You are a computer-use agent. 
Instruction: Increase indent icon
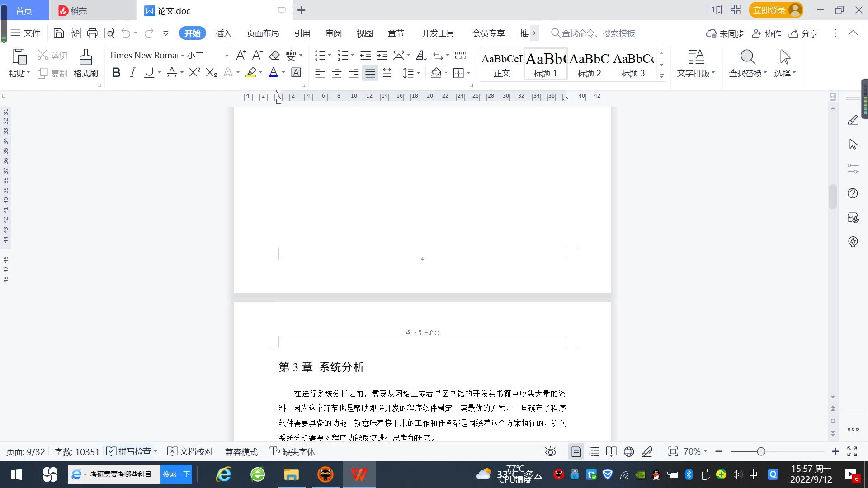382,55
